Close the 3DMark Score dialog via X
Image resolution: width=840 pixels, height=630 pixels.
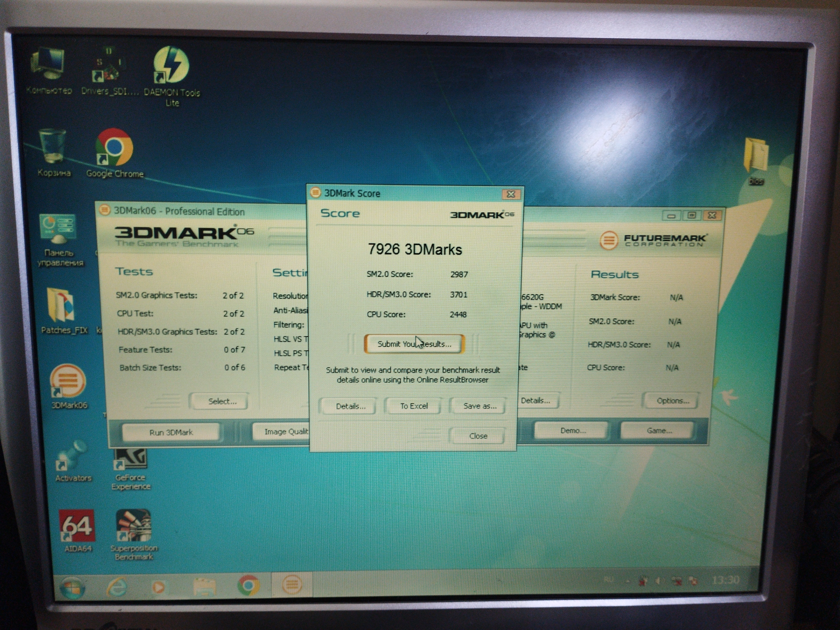510,194
